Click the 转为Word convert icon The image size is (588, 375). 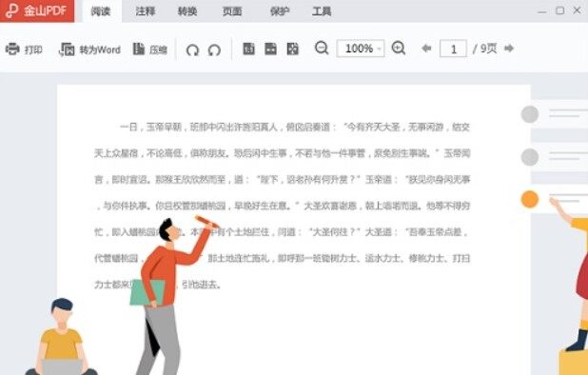67,49
